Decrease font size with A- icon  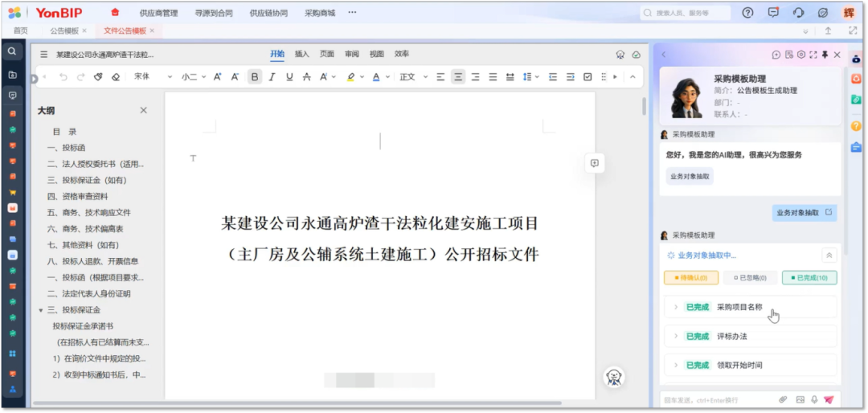pos(235,77)
